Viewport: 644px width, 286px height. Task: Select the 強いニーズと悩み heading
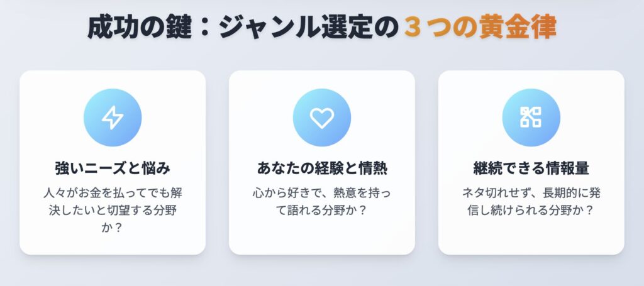[113, 168]
